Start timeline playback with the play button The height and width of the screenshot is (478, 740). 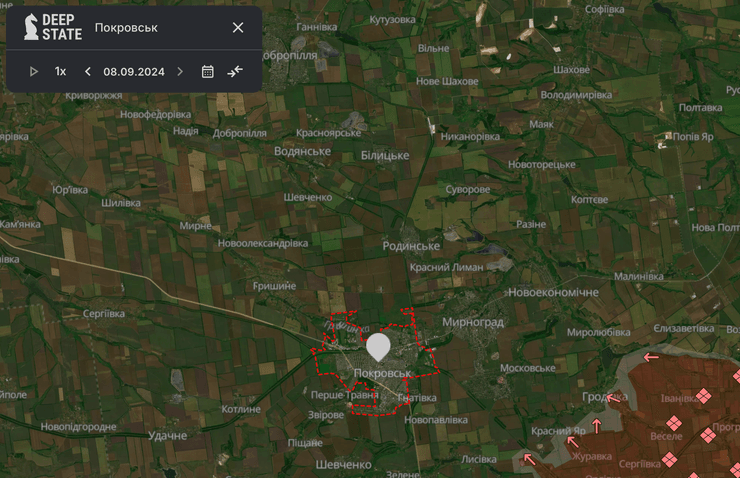coord(34,71)
